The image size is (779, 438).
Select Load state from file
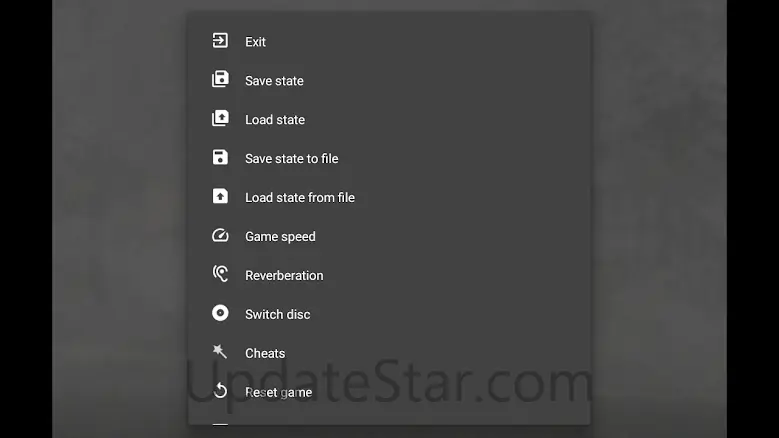click(x=300, y=198)
